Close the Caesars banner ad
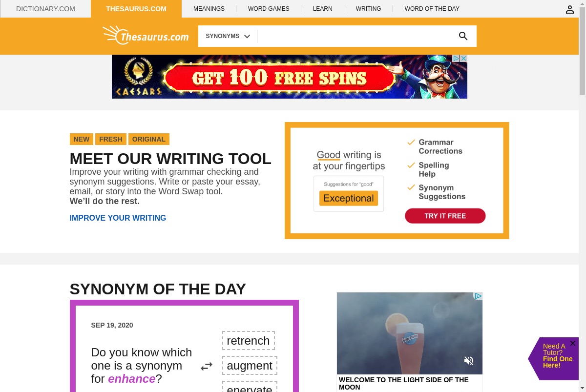 point(464,58)
